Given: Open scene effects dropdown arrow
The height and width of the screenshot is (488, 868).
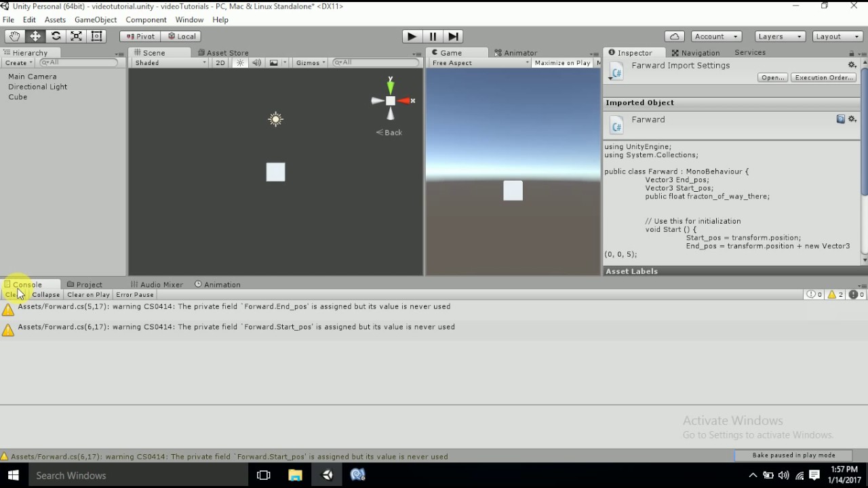Looking at the screenshot, I should pyautogui.click(x=284, y=63).
